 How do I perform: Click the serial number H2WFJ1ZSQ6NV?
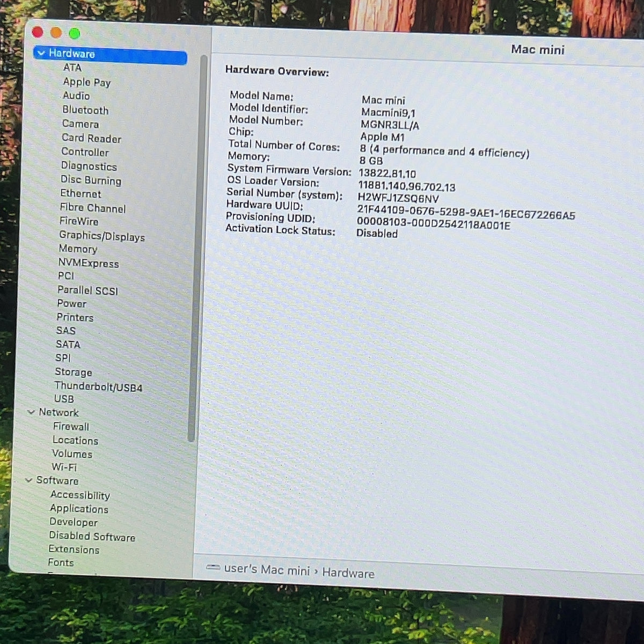[398, 199]
